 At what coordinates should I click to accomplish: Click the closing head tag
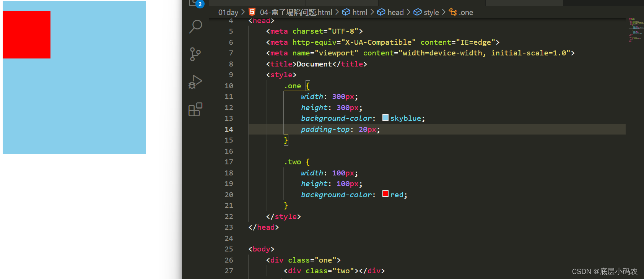coord(263,227)
